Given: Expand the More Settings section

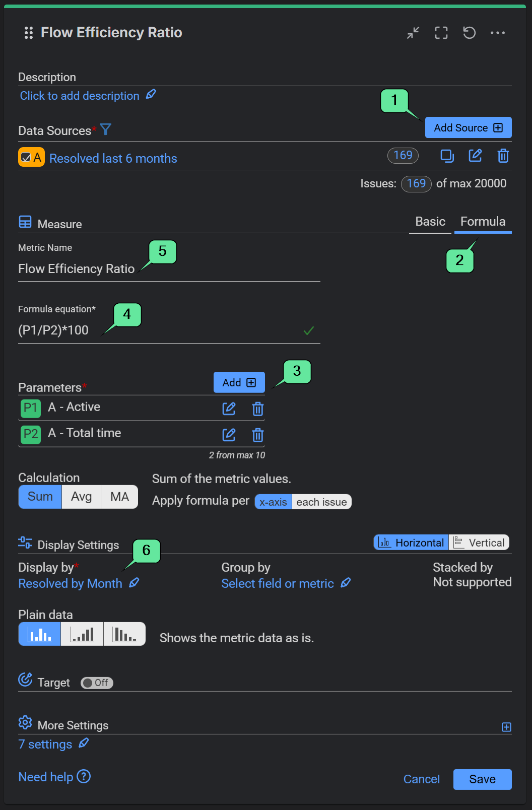Looking at the screenshot, I should pyautogui.click(x=506, y=727).
